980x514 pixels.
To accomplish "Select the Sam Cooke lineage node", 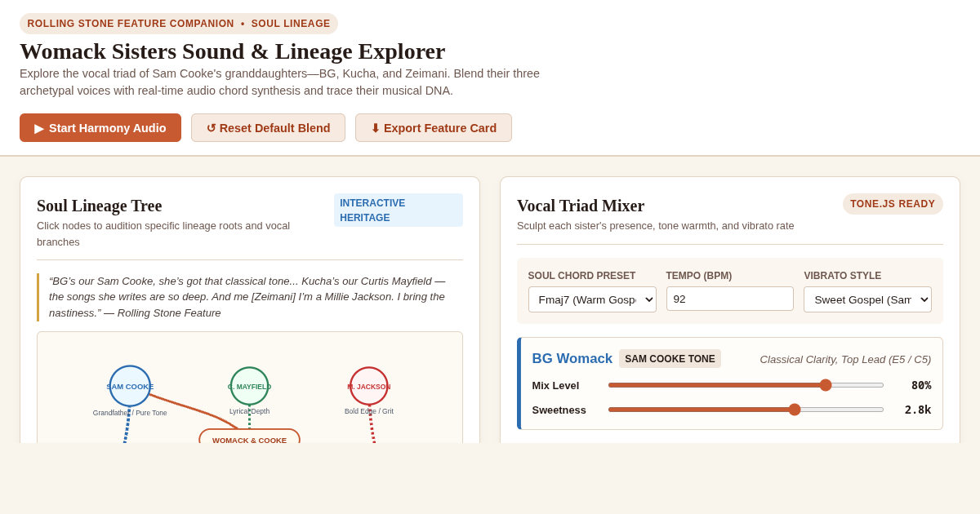I will (130, 386).
